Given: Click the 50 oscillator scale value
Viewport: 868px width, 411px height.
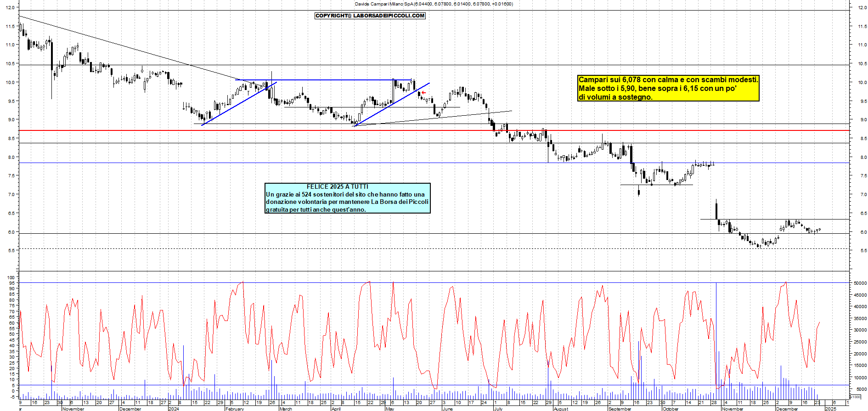Looking at the screenshot, I should 12,334.
